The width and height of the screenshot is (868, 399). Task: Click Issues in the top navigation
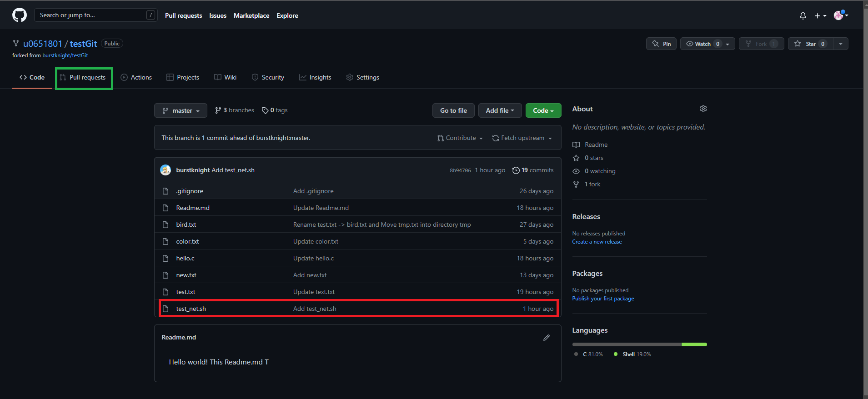pos(218,15)
